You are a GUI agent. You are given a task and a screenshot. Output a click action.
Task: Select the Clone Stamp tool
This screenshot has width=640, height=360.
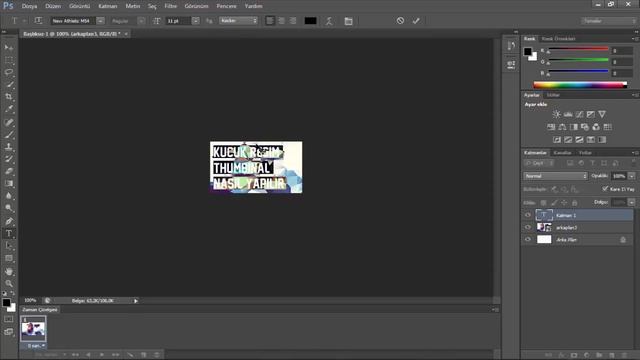(9, 147)
